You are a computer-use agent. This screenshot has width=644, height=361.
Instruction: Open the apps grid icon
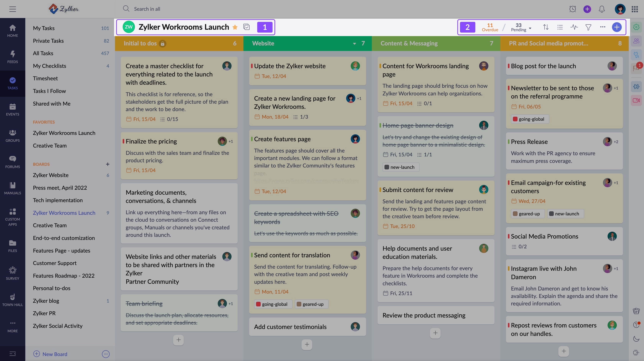coord(635,9)
